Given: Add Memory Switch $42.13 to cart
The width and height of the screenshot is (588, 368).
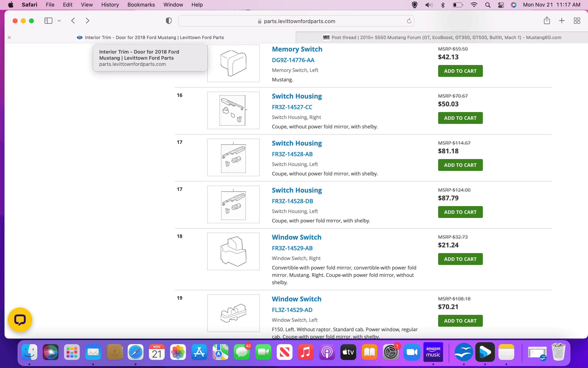Looking at the screenshot, I should [460, 71].
